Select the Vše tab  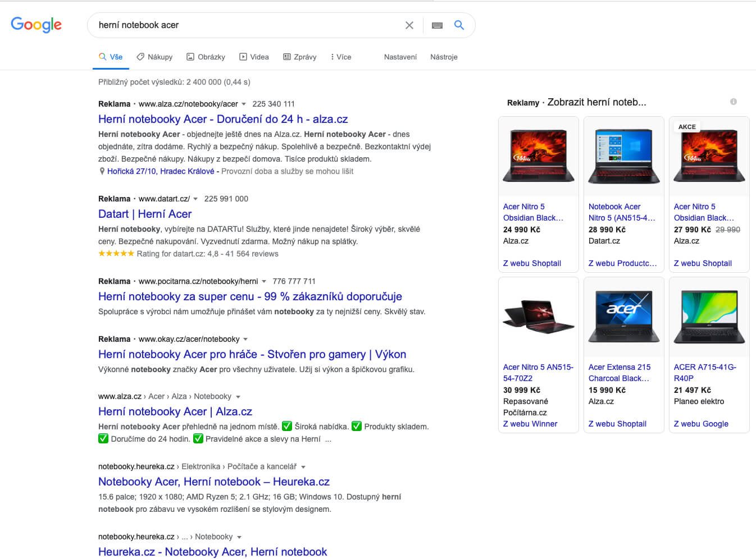click(x=111, y=57)
